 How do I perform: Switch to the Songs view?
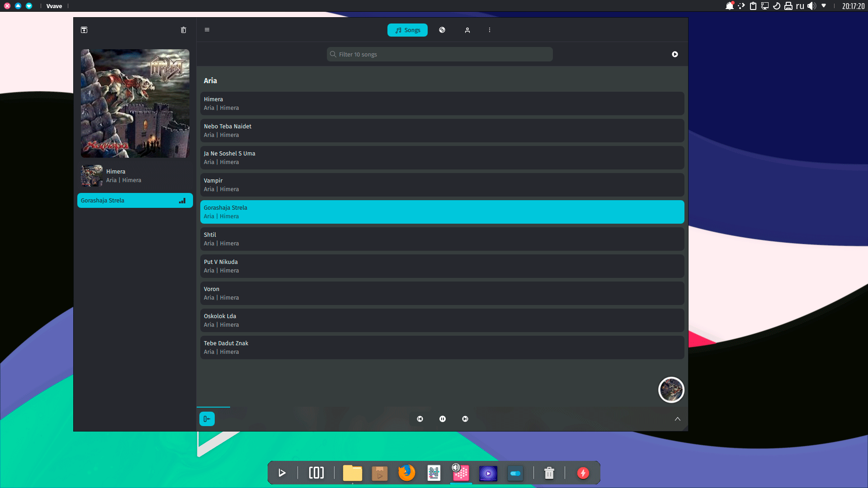point(407,30)
